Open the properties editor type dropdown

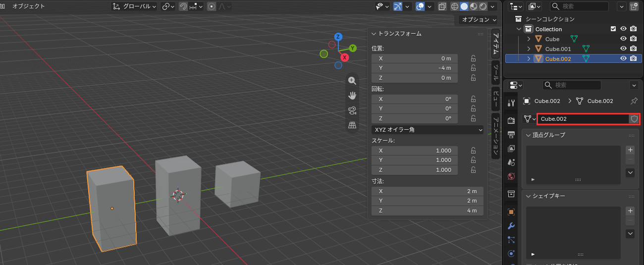pyautogui.click(x=516, y=85)
